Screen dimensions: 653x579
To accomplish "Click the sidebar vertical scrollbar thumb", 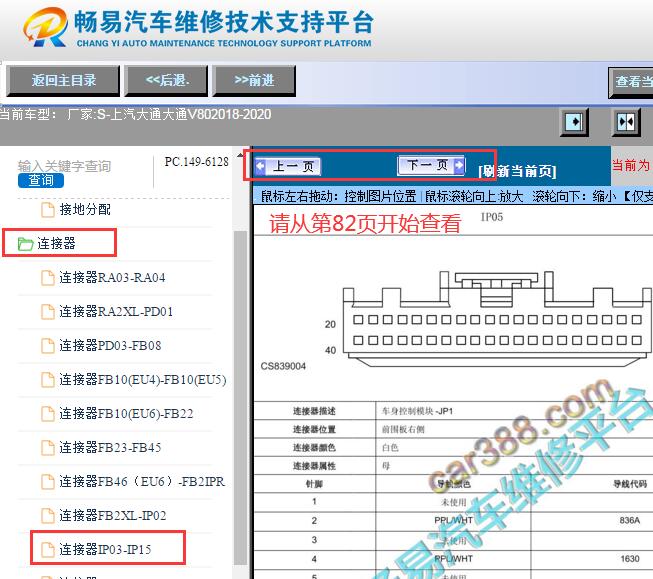I will [240, 398].
